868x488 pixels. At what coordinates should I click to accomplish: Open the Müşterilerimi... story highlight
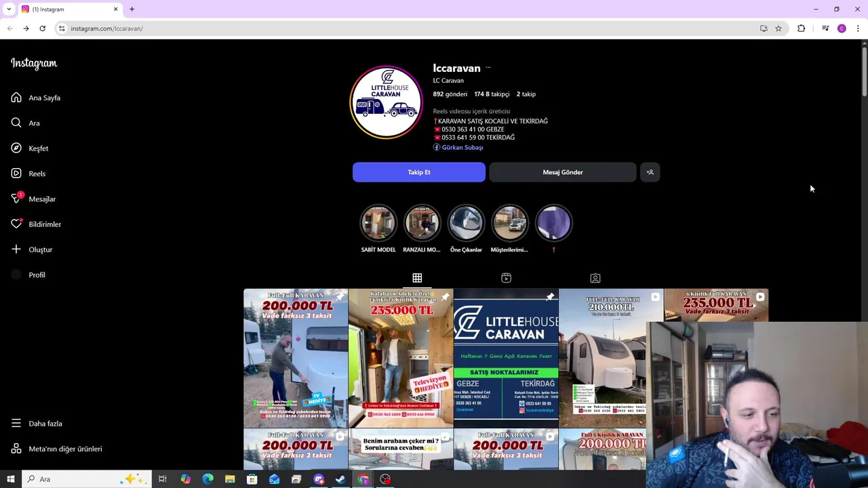tap(509, 223)
